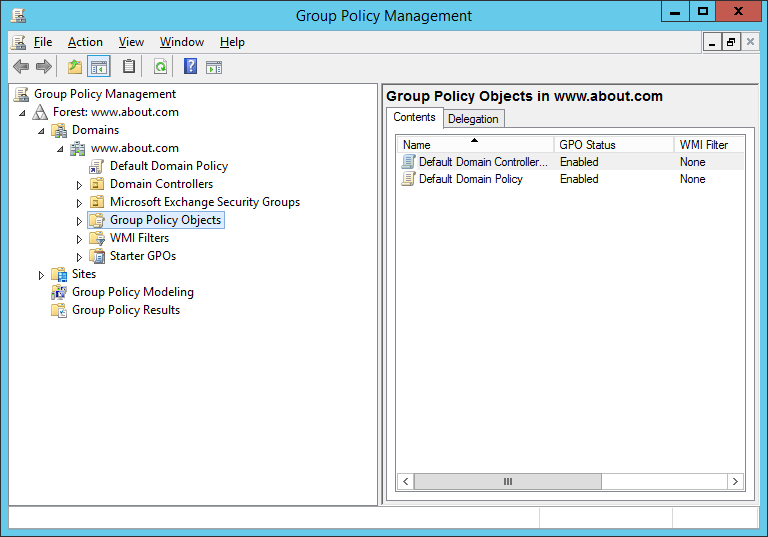Click the Group Policy Modeling icon
Screen dimensions: 768x537
point(59,293)
